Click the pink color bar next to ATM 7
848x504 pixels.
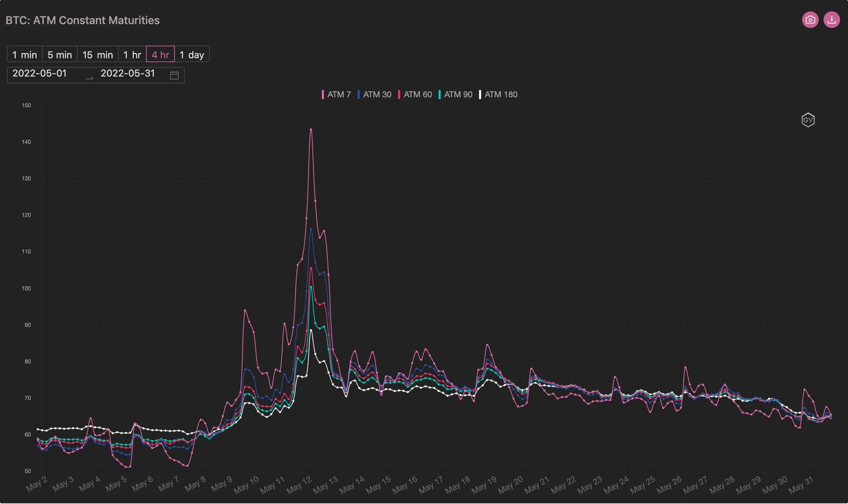coord(323,94)
